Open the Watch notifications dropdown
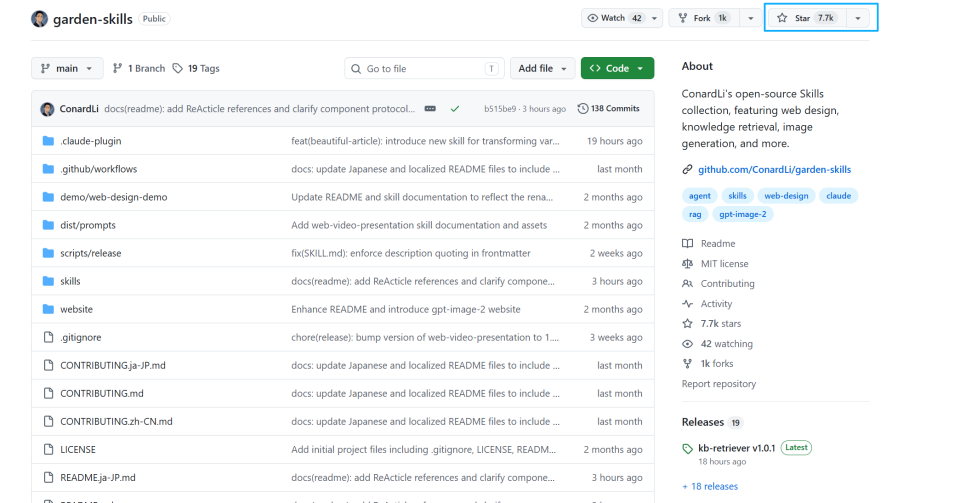960x503 pixels. pyautogui.click(x=621, y=18)
